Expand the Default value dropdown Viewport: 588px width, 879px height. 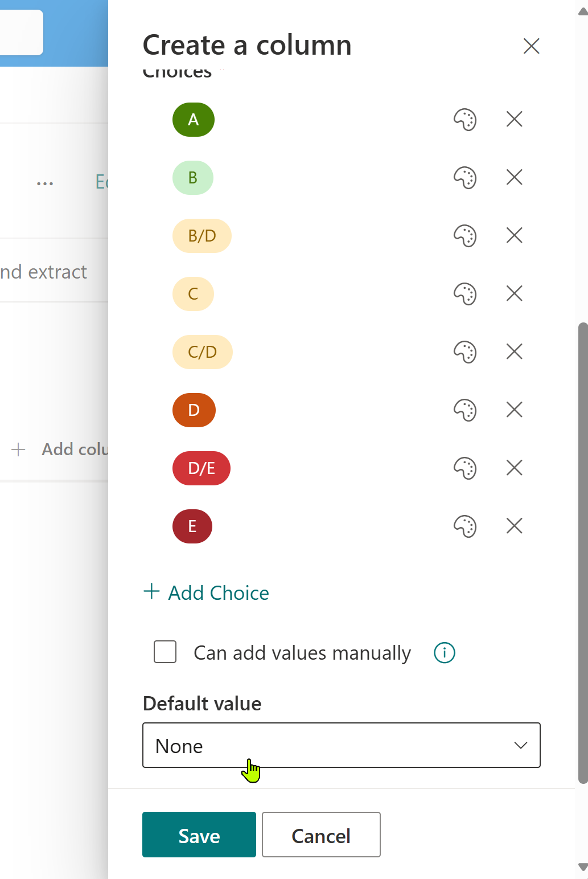click(x=342, y=745)
